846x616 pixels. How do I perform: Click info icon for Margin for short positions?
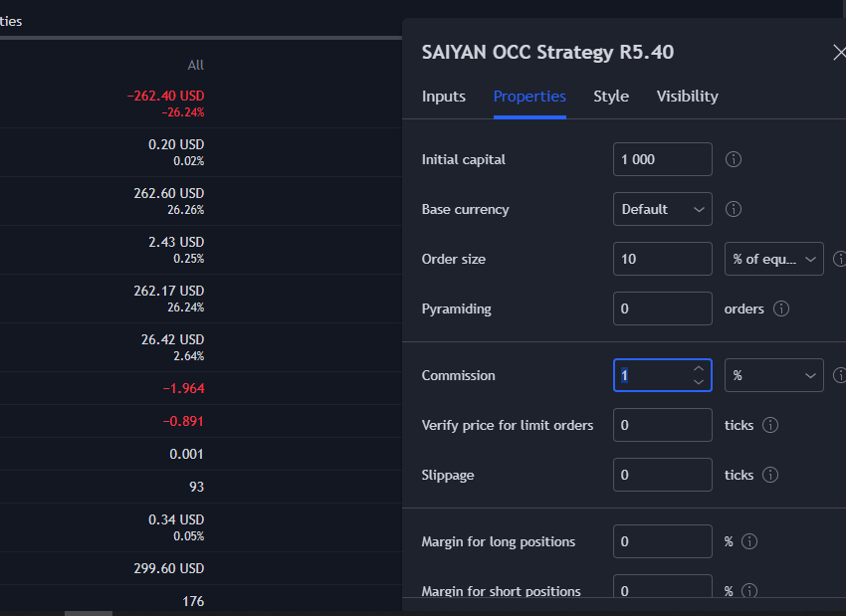click(749, 591)
